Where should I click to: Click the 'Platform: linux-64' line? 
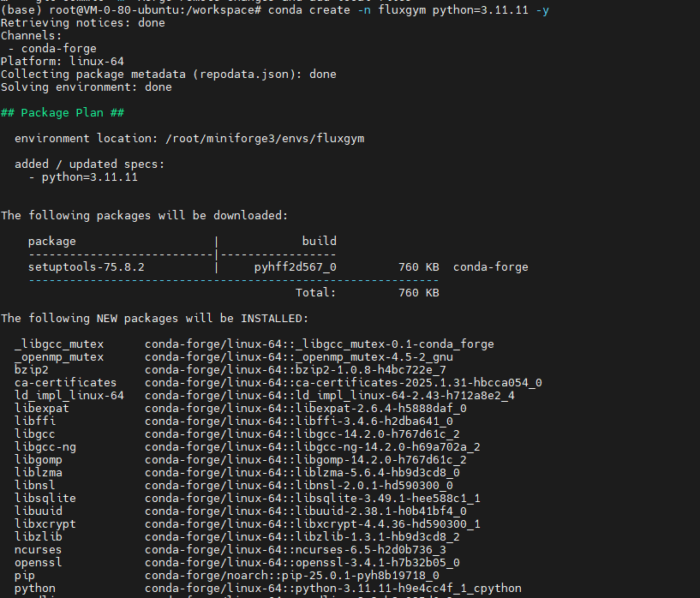click(x=62, y=61)
